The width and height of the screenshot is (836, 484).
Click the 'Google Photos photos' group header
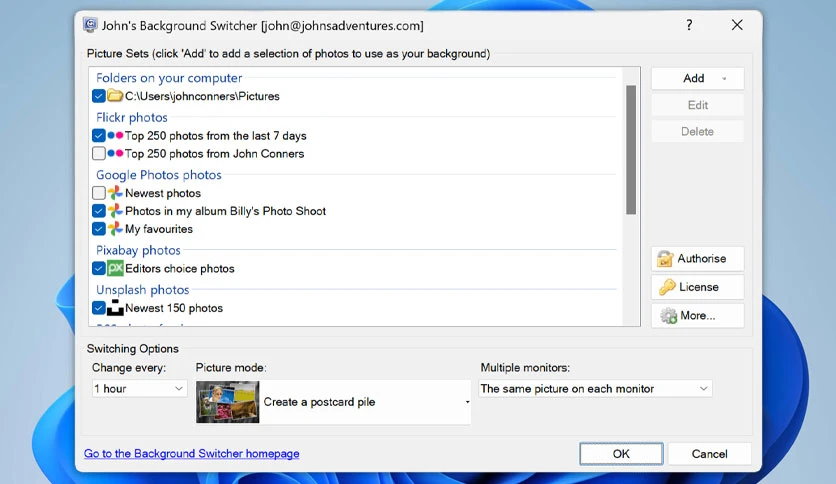(x=159, y=175)
